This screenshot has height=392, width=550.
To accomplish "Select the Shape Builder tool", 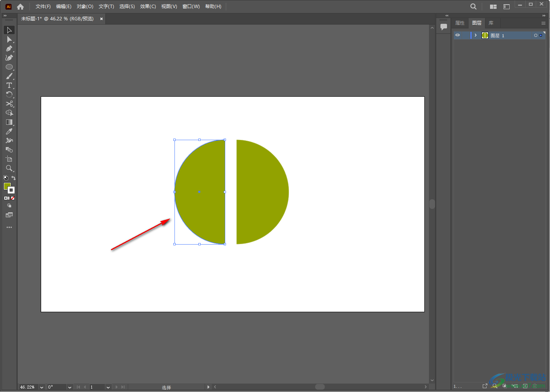I will pos(9,113).
